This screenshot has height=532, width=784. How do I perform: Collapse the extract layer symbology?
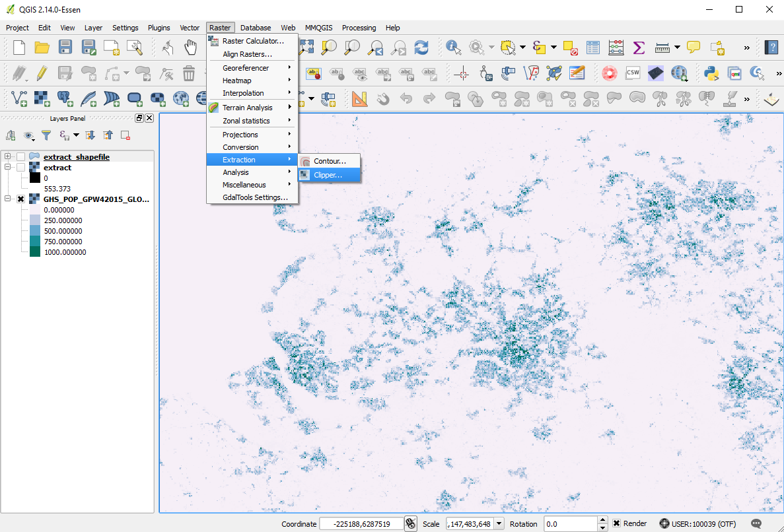[x=7, y=168]
